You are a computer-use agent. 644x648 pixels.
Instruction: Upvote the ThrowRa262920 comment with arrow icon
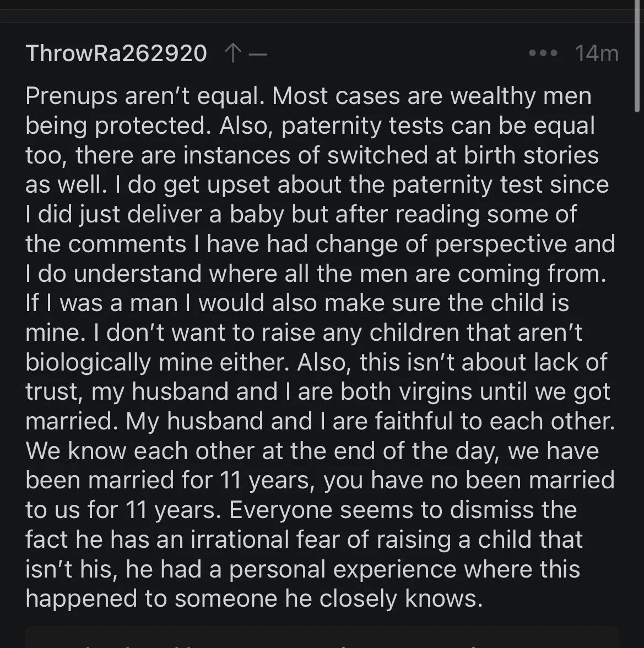pyautogui.click(x=232, y=53)
